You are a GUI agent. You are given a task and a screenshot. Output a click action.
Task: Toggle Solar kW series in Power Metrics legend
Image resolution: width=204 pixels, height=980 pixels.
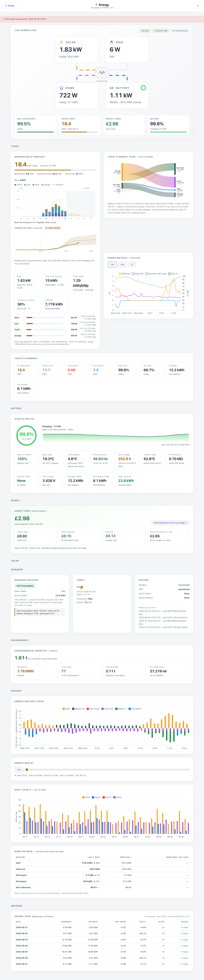[x=124, y=274]
